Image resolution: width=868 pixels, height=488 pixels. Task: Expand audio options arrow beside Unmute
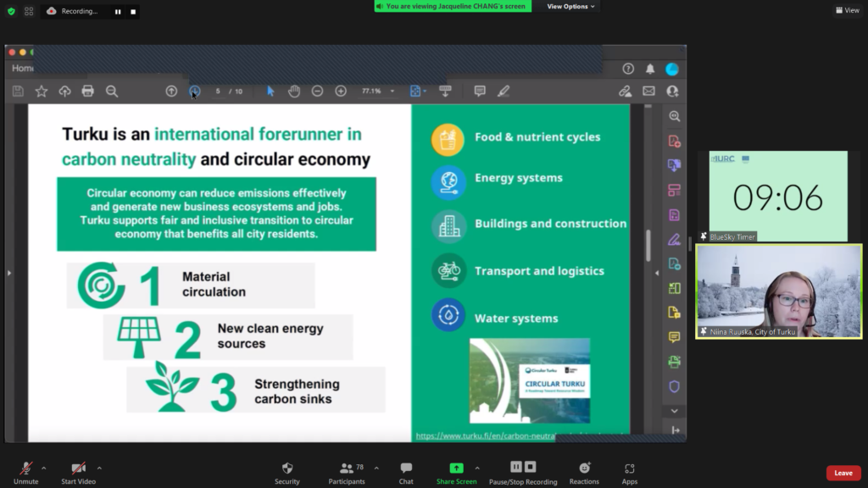tap(44, 467)
